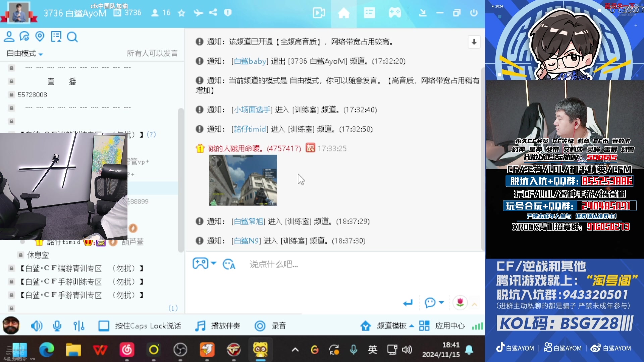Viewport: 644px width, 362px height.
Task: Open the notification bell in taskbar
Action: [469, 350]
